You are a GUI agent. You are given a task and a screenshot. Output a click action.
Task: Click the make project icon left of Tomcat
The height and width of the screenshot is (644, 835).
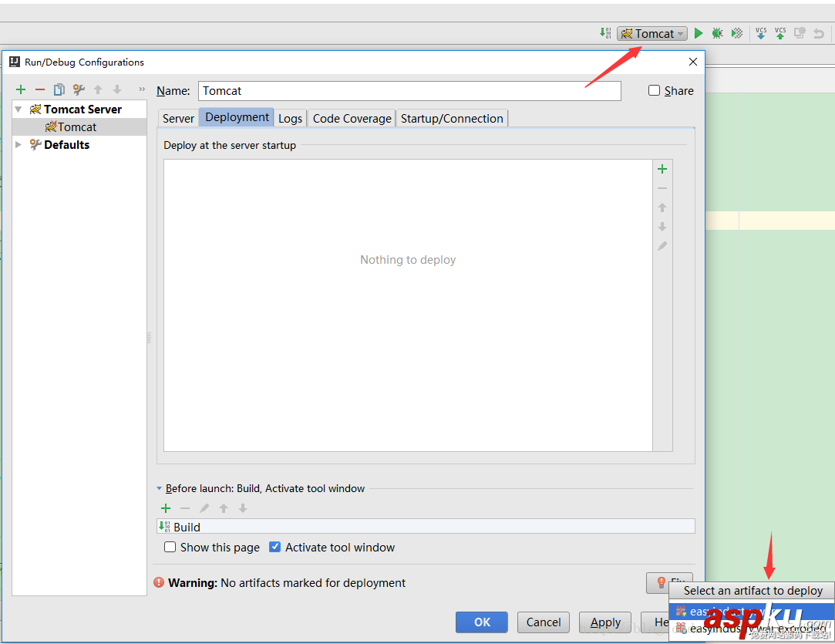pos(605,33)
